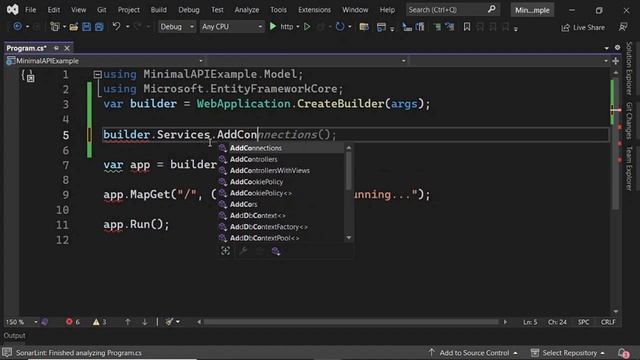Open the File menu
The image size is (640, 360).
point(31,10)
